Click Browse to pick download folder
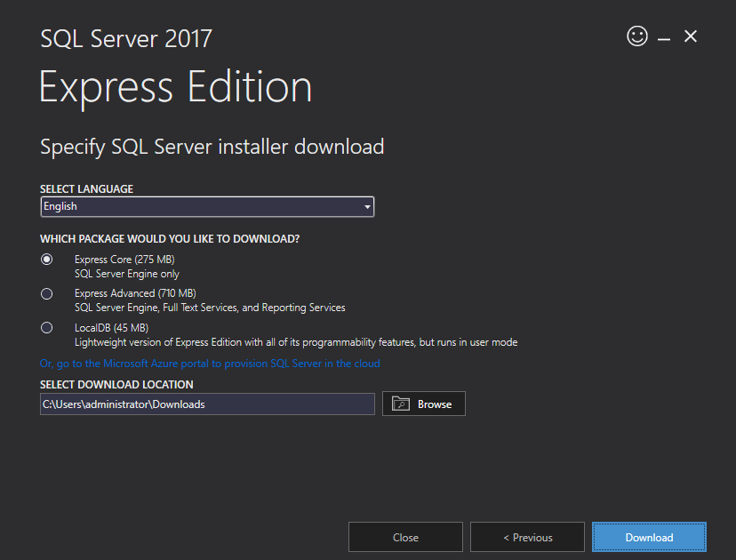Image resolution: width=736 pixels, height=560 pixels. click(423, 404)
